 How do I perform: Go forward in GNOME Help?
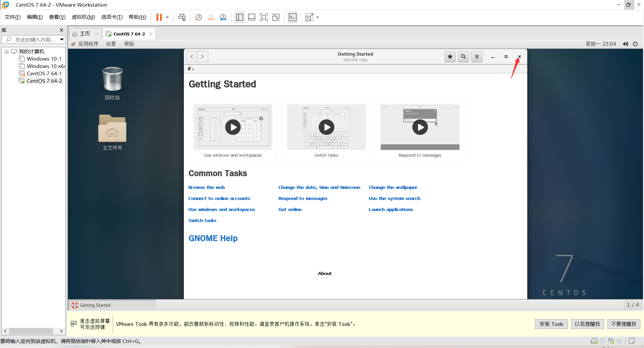tap(202, 57)
